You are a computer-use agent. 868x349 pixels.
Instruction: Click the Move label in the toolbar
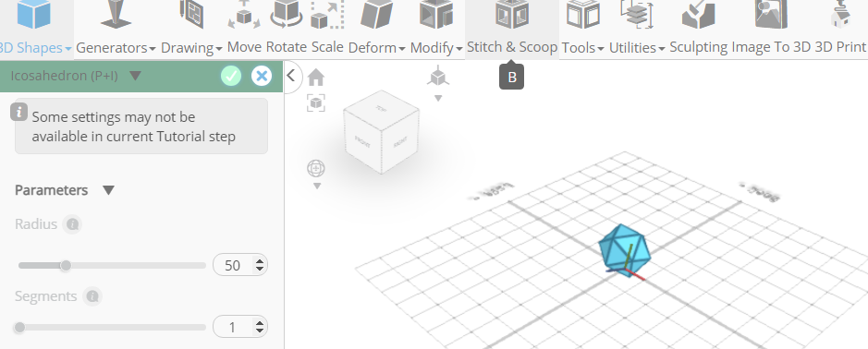pos(244,48)
